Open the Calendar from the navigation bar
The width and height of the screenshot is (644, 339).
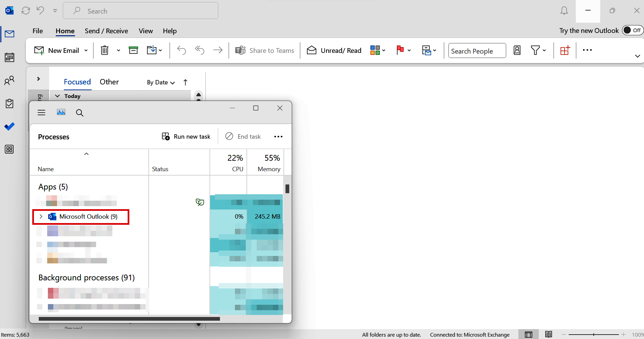[9, 57]
